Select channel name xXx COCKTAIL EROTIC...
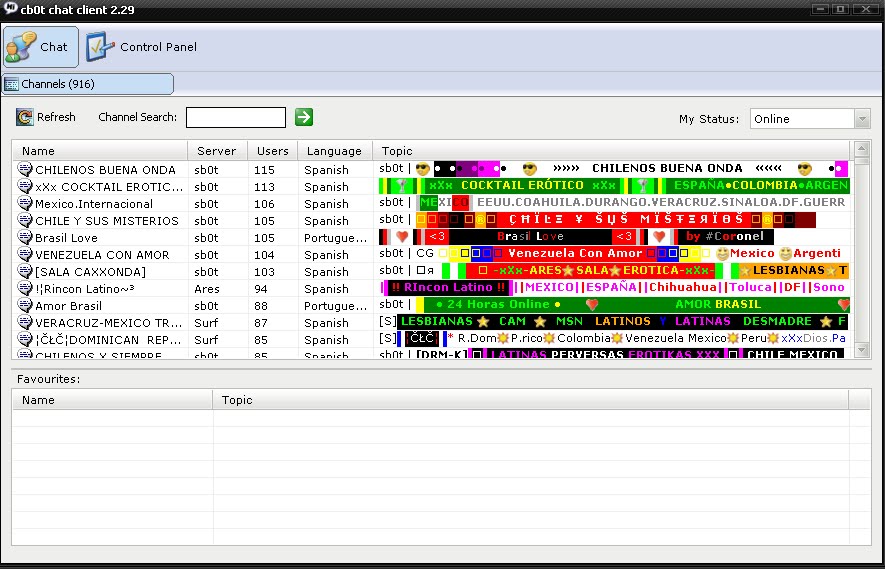 [109, 187]
